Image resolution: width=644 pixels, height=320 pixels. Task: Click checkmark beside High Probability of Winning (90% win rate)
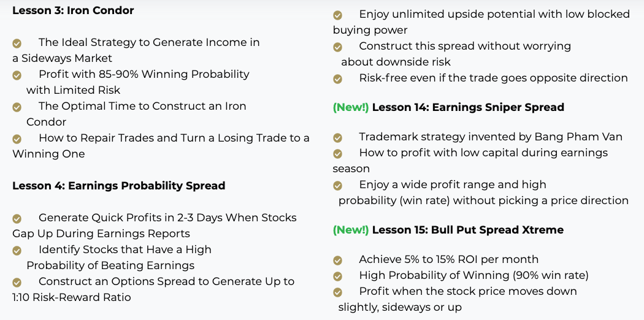337,276
